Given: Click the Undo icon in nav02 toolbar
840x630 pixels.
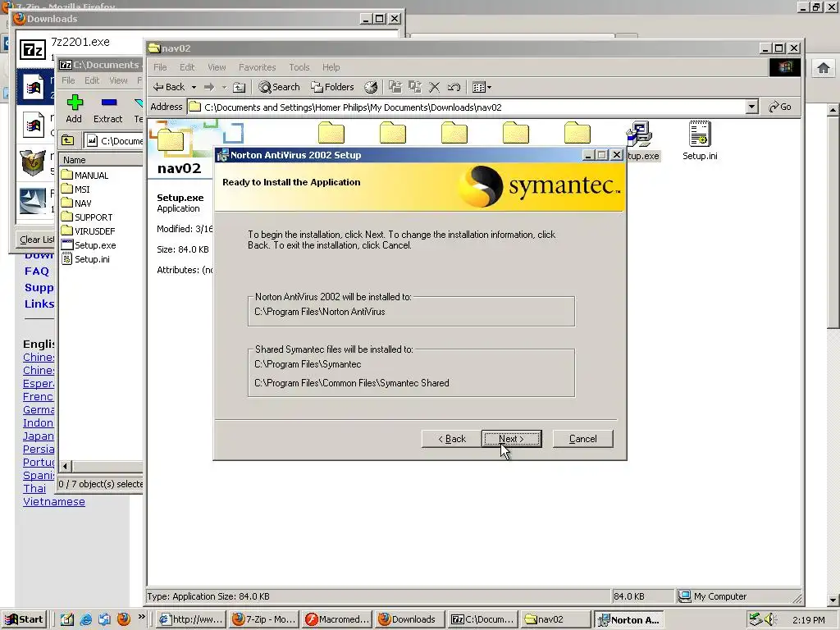Looking at the screenshot, I should click(454, 87).
